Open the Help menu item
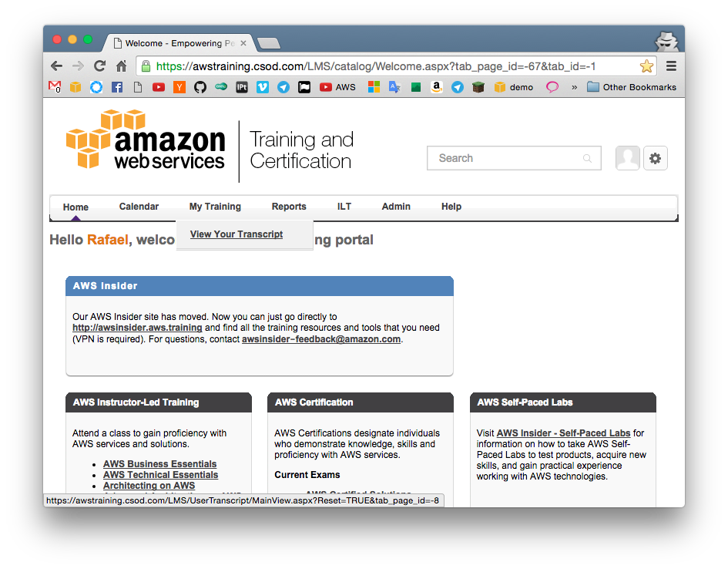The height and width of the screenshot is (569, 728). coord(451,206)
